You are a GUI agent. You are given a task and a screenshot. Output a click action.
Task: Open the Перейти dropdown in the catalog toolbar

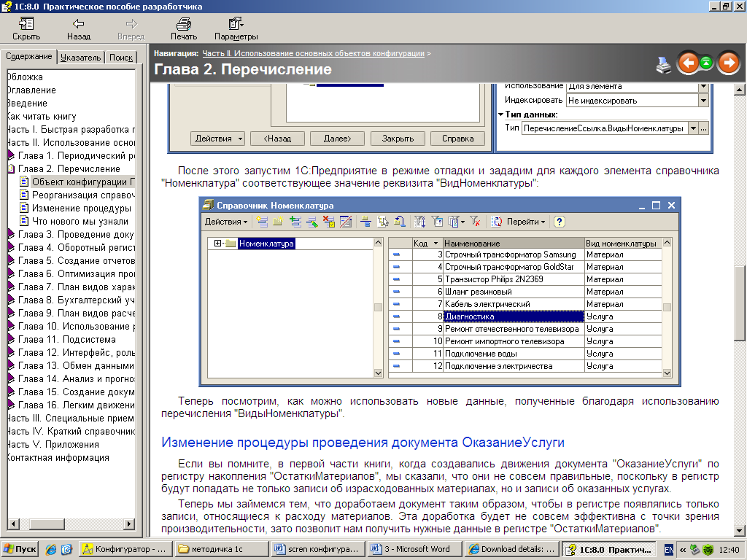(522, 222)
